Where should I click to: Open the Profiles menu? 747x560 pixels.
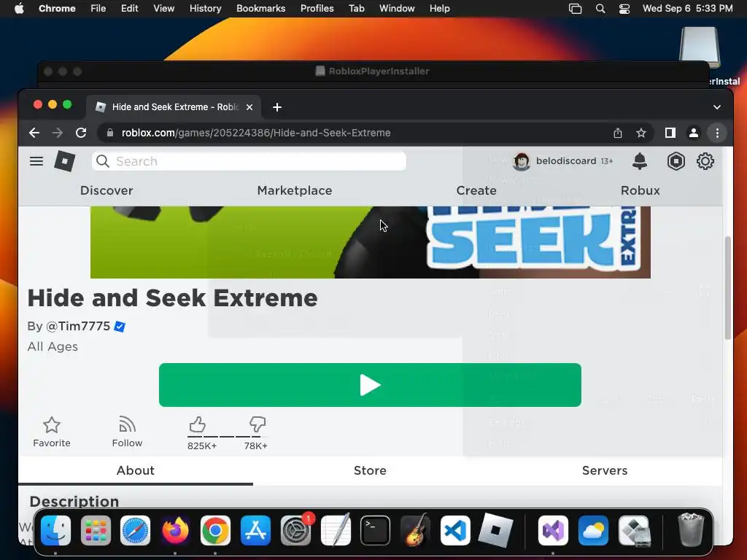point(317,9)
